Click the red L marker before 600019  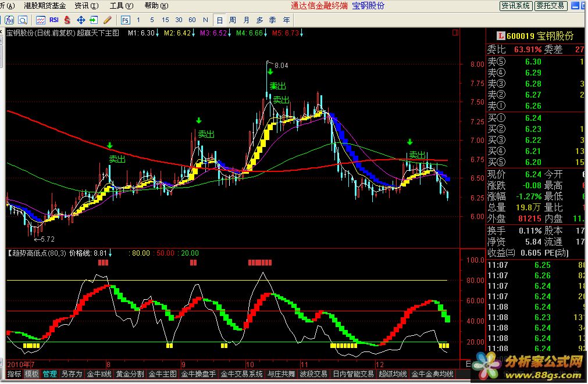501,36
